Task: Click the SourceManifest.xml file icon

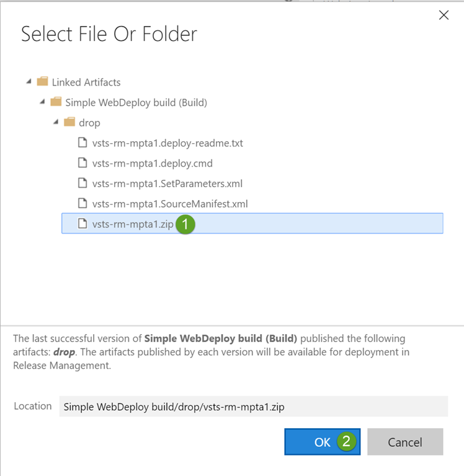Action: [x=82, y=203]
